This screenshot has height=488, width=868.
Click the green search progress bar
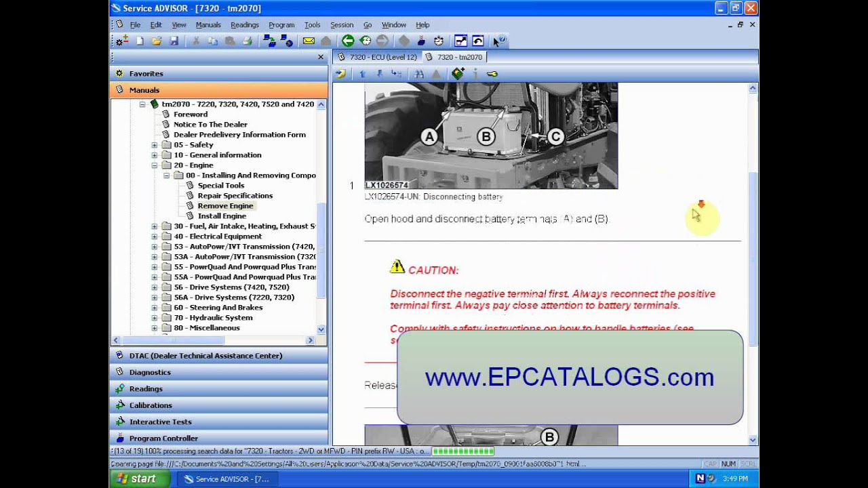click(463, 451)
